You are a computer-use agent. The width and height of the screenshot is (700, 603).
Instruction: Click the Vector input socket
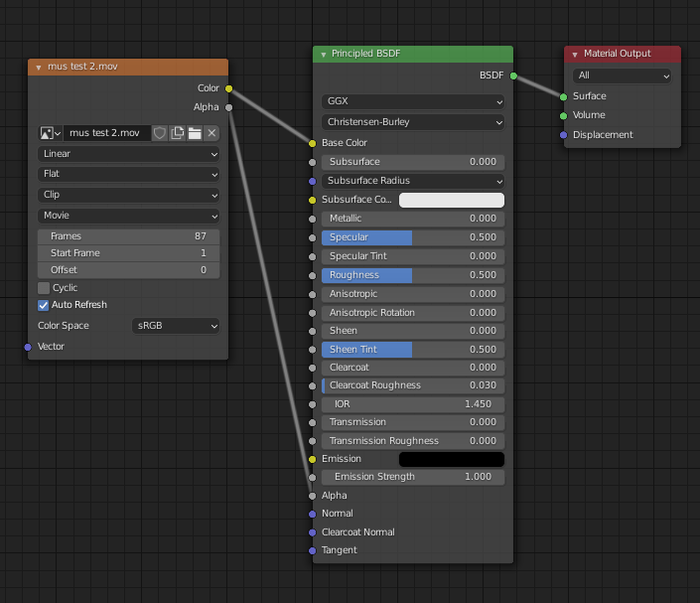click(28, 347)
